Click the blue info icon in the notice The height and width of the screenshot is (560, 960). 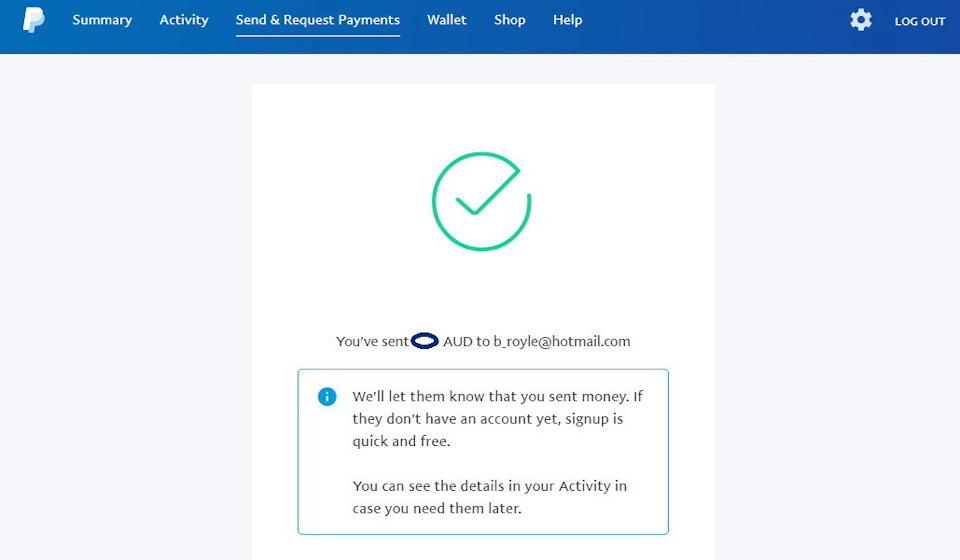327,397
